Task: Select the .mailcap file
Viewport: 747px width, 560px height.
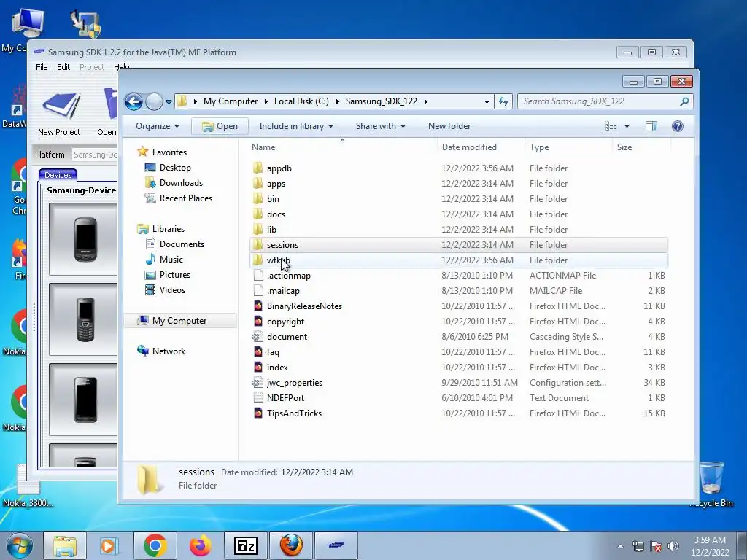Action: 458,291
